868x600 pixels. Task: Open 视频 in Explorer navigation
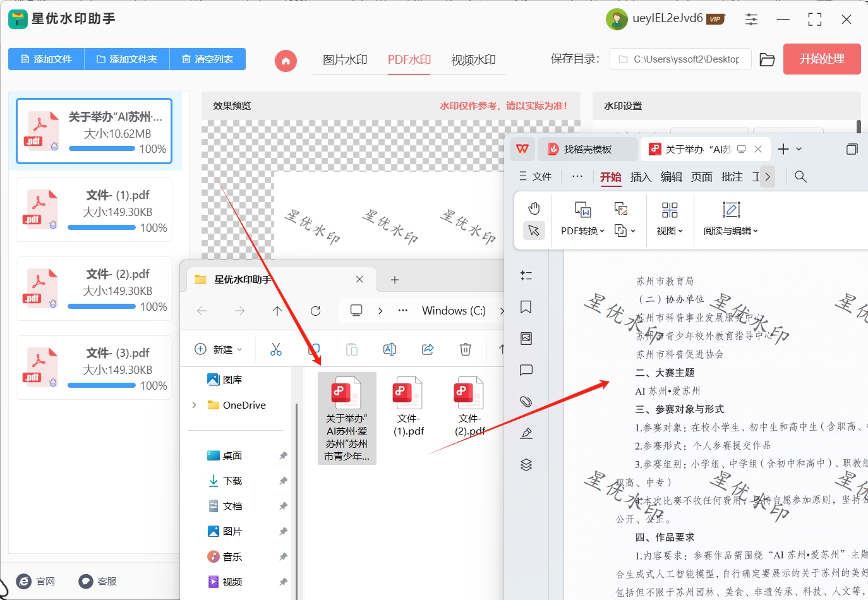[225, 582]
